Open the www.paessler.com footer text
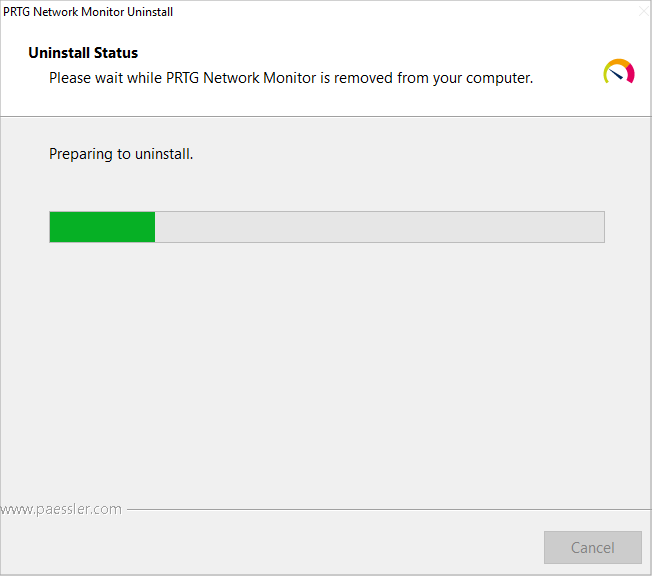The image size is (652, 576). (61, 509)
